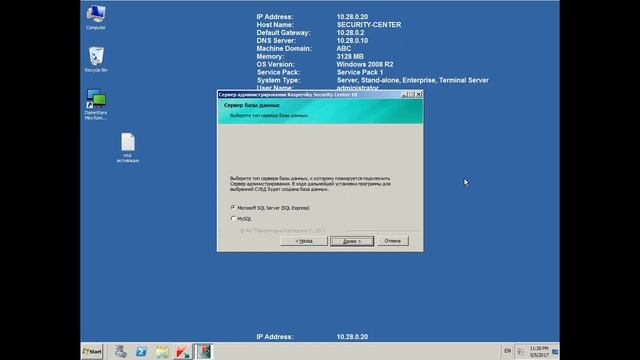
Task: Open the DameWare Mini Remote desktop shortcut
Action: (x=96, y=105)
